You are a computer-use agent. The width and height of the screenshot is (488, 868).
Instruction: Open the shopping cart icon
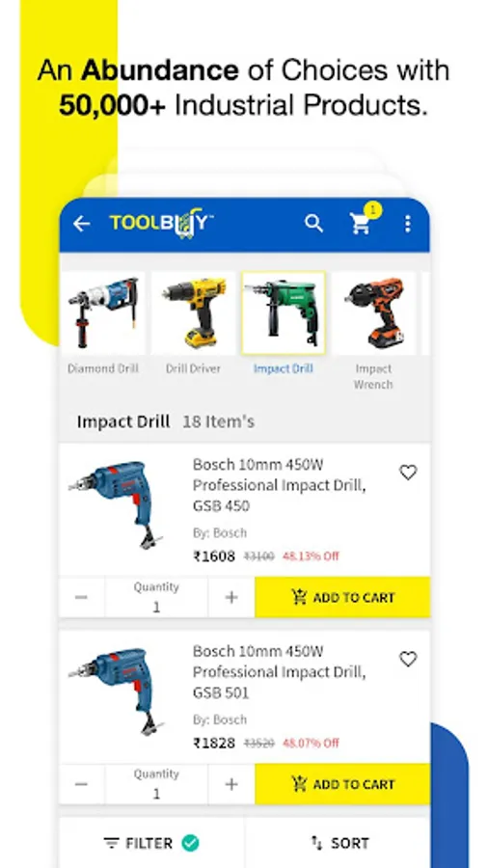coord(361,224)
